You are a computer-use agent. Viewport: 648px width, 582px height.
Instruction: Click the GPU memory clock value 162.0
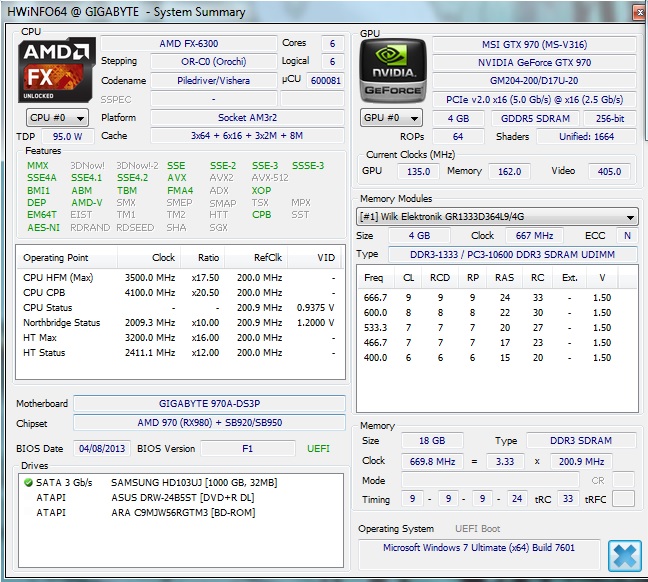(x=509, y=171)
